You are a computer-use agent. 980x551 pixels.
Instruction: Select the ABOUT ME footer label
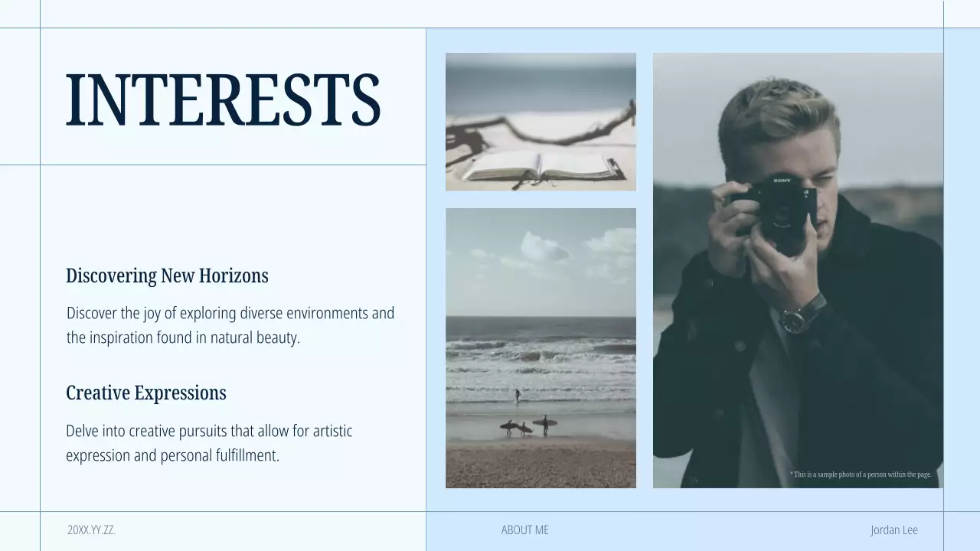[x=525, y=530]
